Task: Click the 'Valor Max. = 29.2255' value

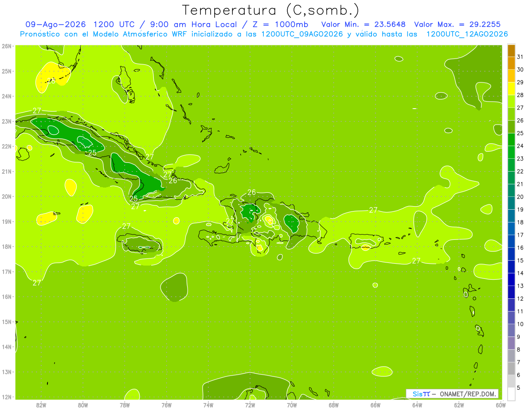Action: click(457, 24)
